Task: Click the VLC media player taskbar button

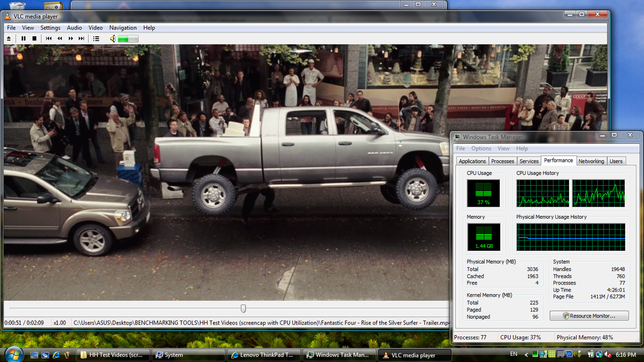Action: [x=414, y=355]
